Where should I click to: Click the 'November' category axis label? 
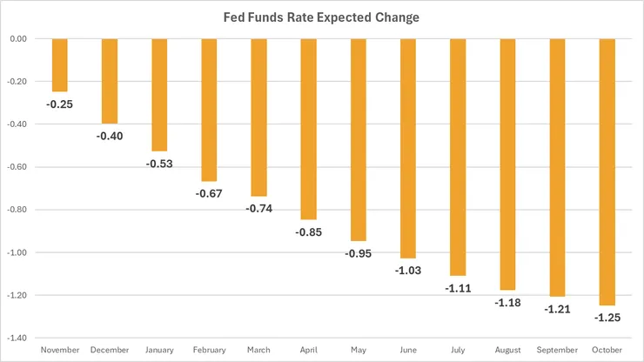point(59,350)
